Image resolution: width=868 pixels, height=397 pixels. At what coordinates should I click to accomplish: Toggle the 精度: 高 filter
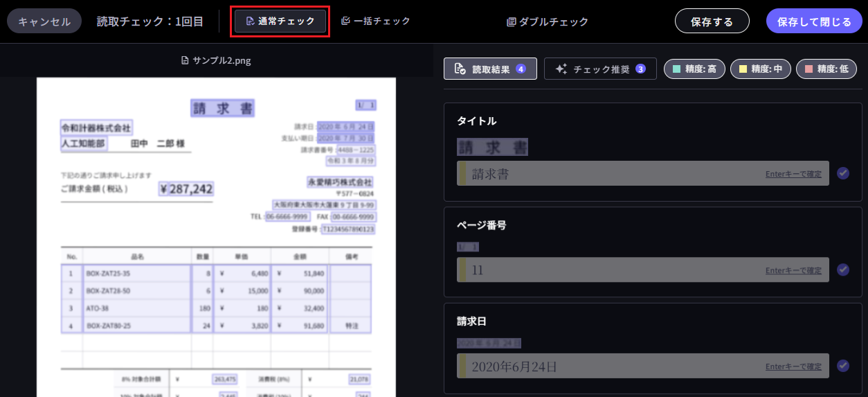tap(694, 69)
